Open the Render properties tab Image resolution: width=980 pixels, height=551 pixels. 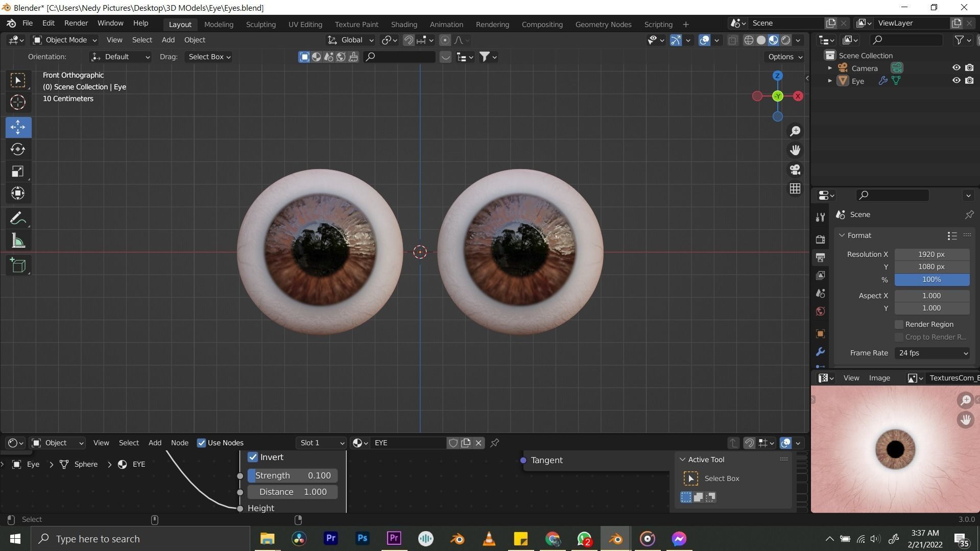pos(820,239)
